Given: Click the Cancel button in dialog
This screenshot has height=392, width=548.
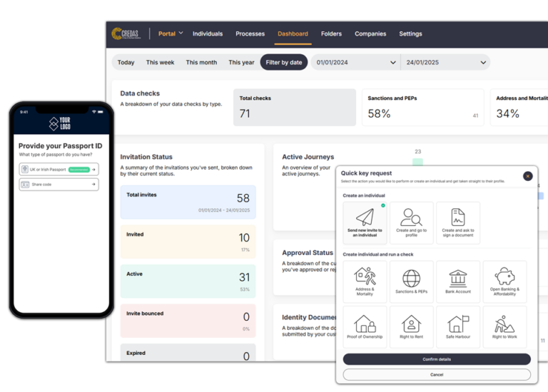Looking at the screenshot, I should pos(436,374).
